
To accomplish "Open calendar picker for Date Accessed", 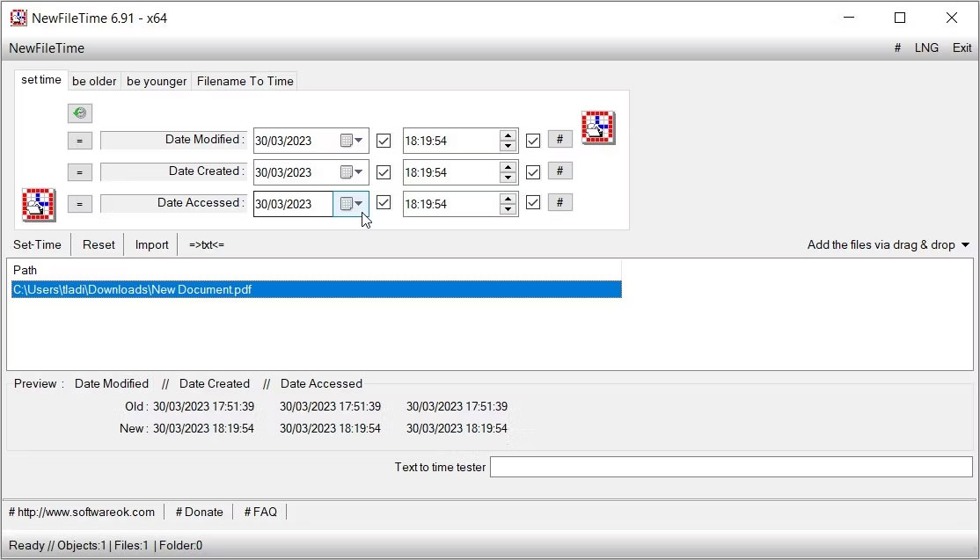I will click(x=351, y=204).
